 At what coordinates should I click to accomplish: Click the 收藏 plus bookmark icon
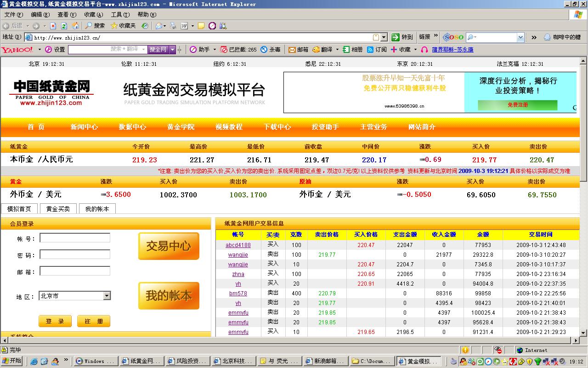[x=394, y=49]
